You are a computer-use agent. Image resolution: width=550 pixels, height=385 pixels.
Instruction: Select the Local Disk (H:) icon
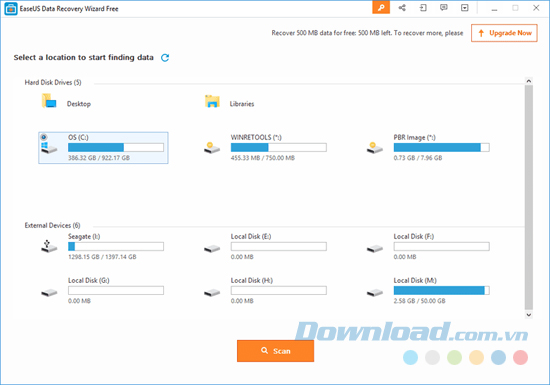tap(212, 293)
